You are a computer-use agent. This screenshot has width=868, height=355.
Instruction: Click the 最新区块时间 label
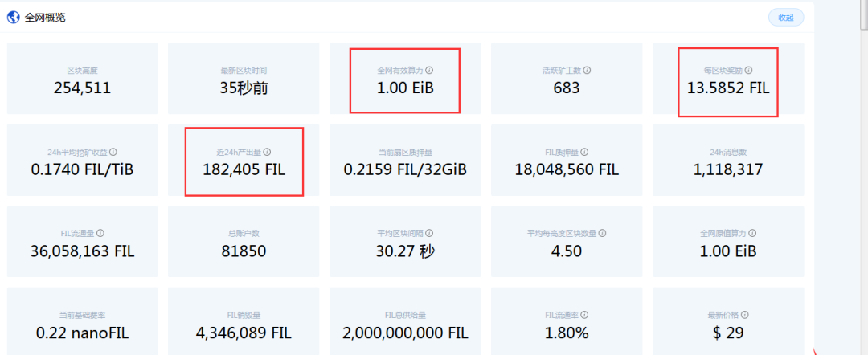click(x=244, y=71)
